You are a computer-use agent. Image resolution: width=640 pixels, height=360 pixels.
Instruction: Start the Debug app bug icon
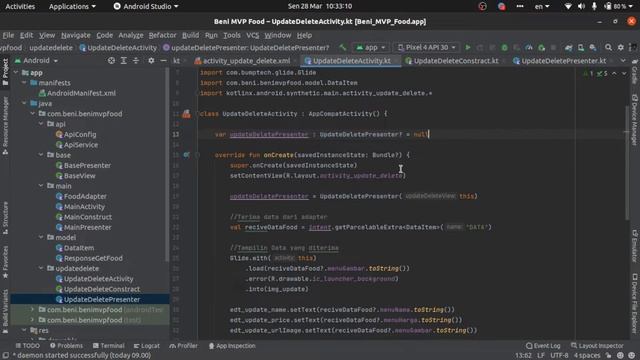(504, 48)
